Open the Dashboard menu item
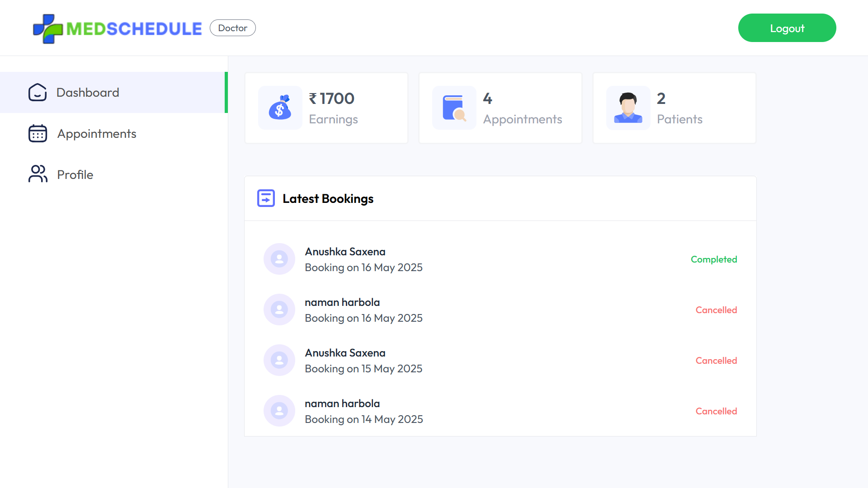The image size is (868, 488). (x=88, y=93)
